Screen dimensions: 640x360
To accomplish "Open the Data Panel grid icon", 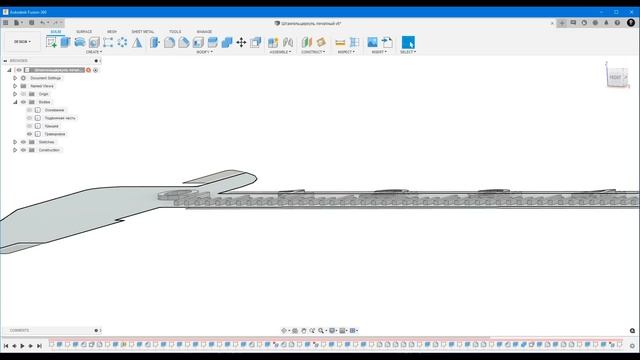I will 6,23.
